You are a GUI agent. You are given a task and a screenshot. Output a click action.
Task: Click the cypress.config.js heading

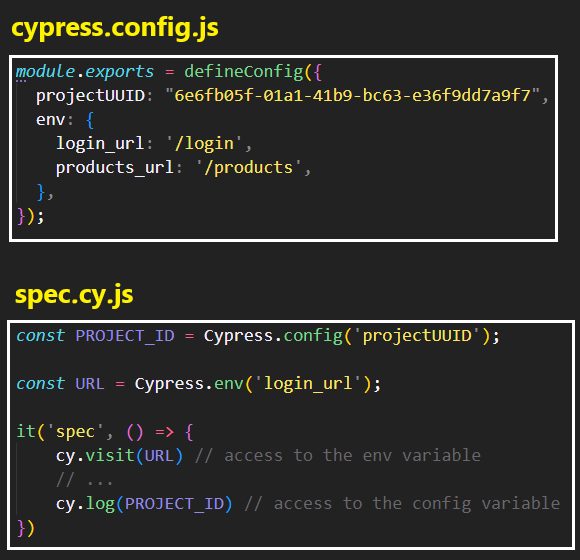115,28
